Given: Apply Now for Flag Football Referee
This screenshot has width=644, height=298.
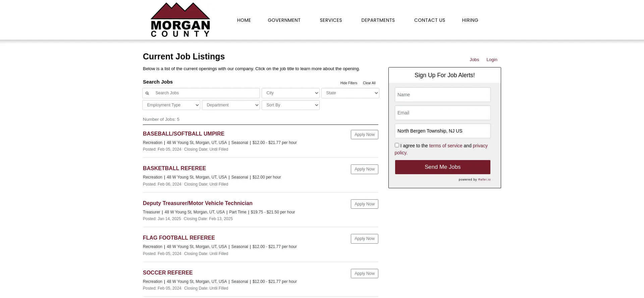Looking at the screenshot, I should [x=364, y=239].
